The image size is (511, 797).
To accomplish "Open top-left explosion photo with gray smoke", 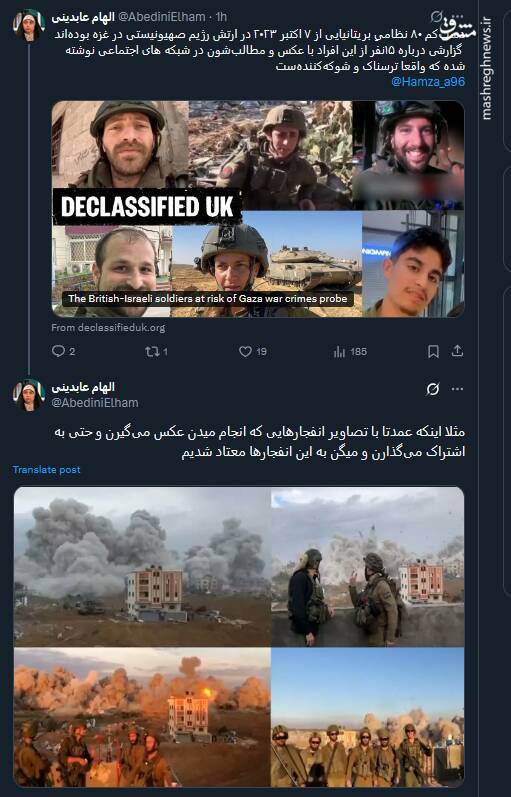I will click(142, 567).
